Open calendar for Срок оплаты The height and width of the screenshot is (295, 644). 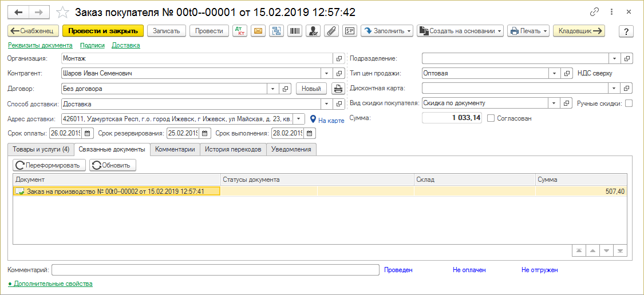pos(88,133)
